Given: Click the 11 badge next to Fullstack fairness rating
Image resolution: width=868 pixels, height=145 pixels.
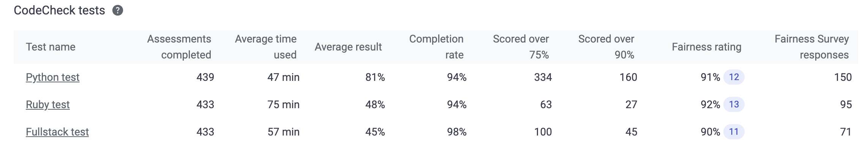Looking at the screenshot, I should [734, 132].
